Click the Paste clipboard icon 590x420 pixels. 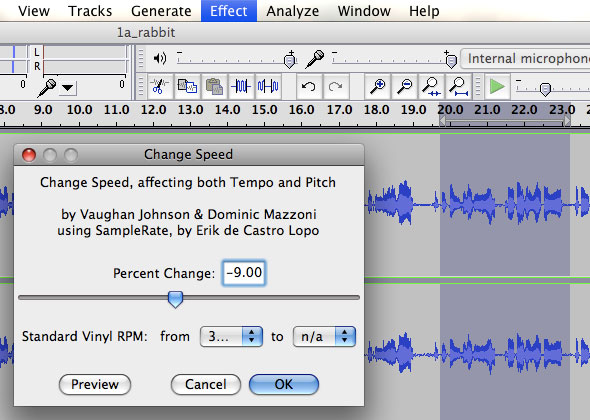click(x=214, y=87)
